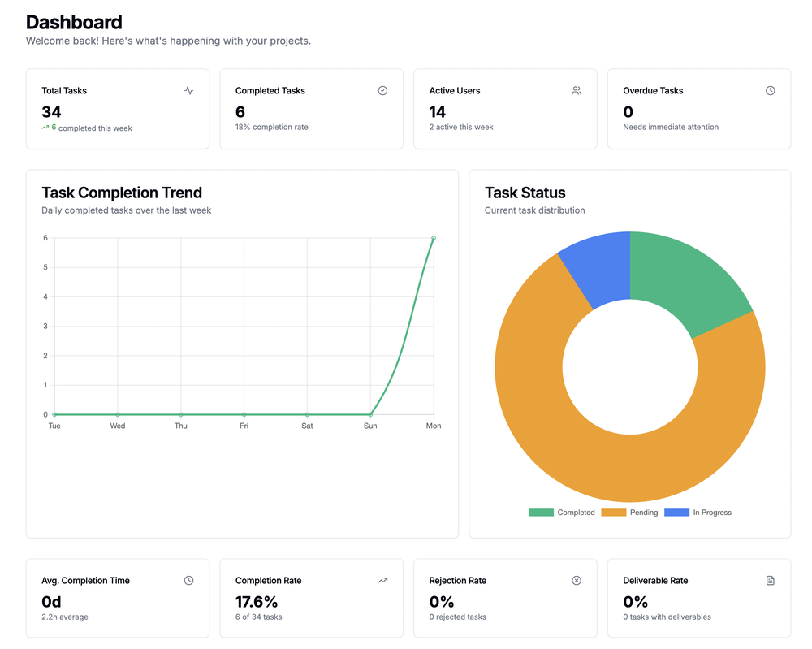Click the activity pulse icon on Total Tasks card

pyautogui.click(x=189, y=91)
